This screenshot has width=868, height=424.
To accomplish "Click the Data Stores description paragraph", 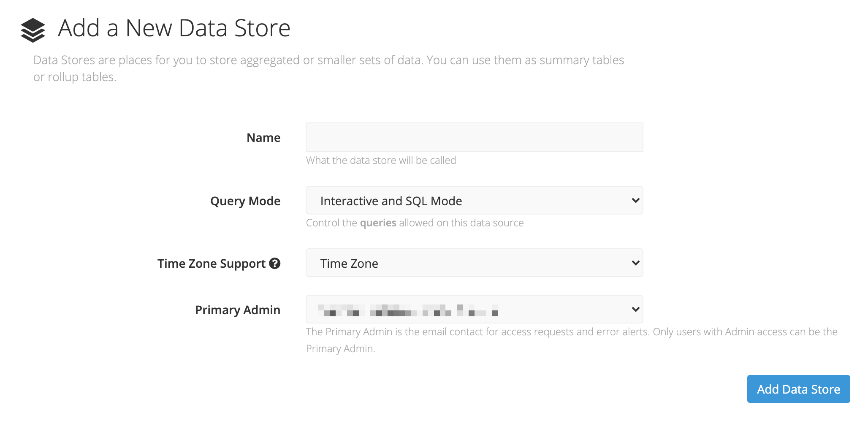I will click(x=328, y=68).
